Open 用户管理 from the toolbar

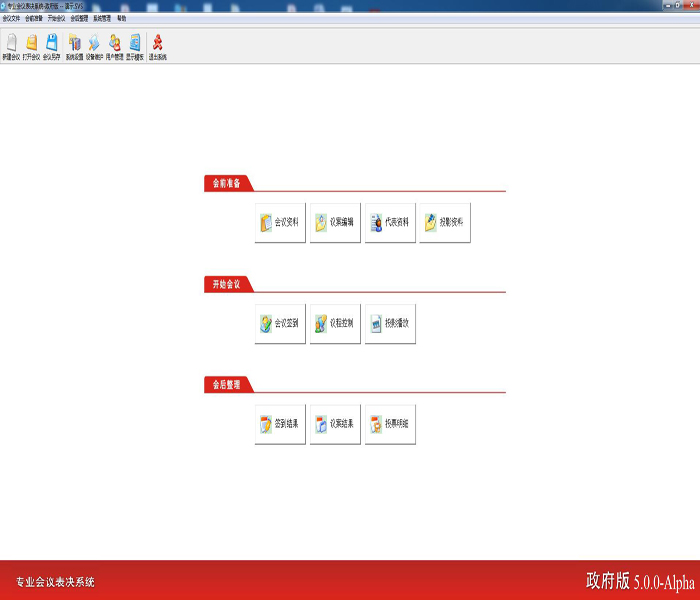point(114,46)
